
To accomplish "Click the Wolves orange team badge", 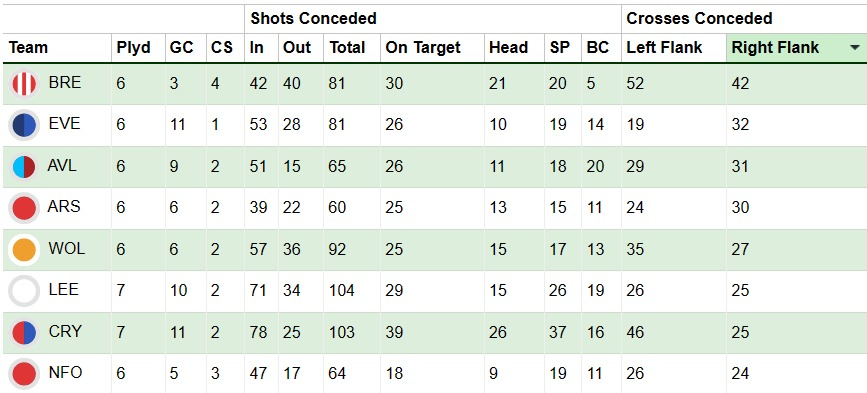I will click(x=24, y=250).
